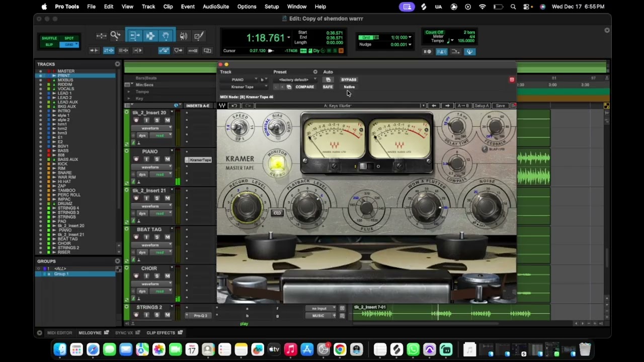
Task: Open the Groups list options menu
Action: tap(117, 261)
